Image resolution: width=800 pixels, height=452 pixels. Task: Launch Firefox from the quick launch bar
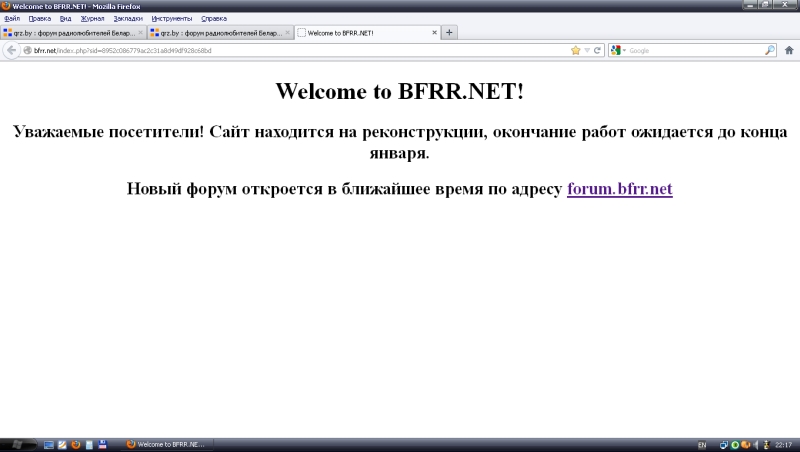pos(75,444)
